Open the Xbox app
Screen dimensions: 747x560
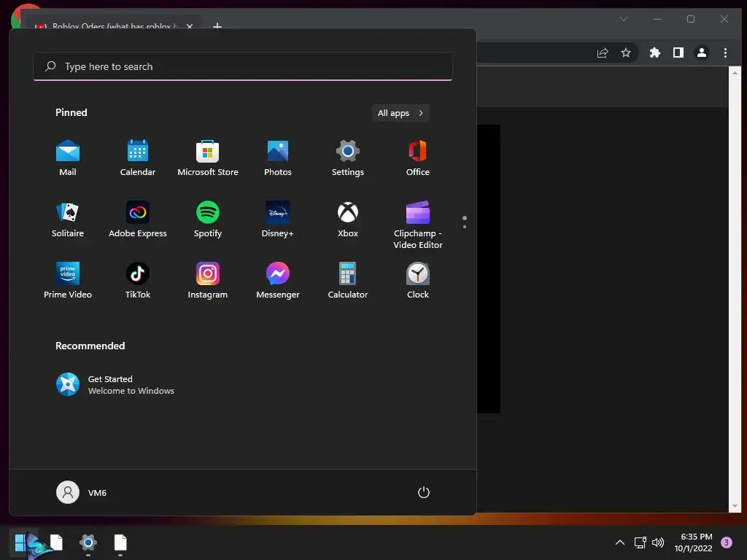point(348,219)
